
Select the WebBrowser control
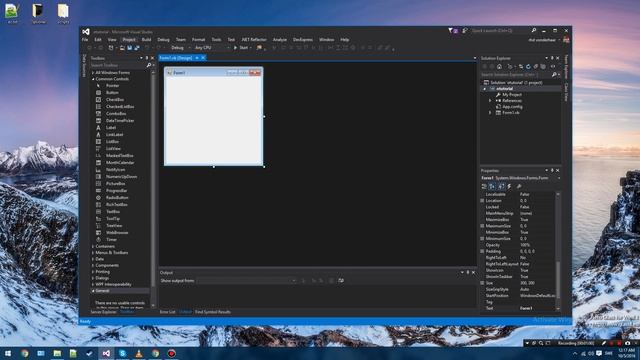pos(117,233)
